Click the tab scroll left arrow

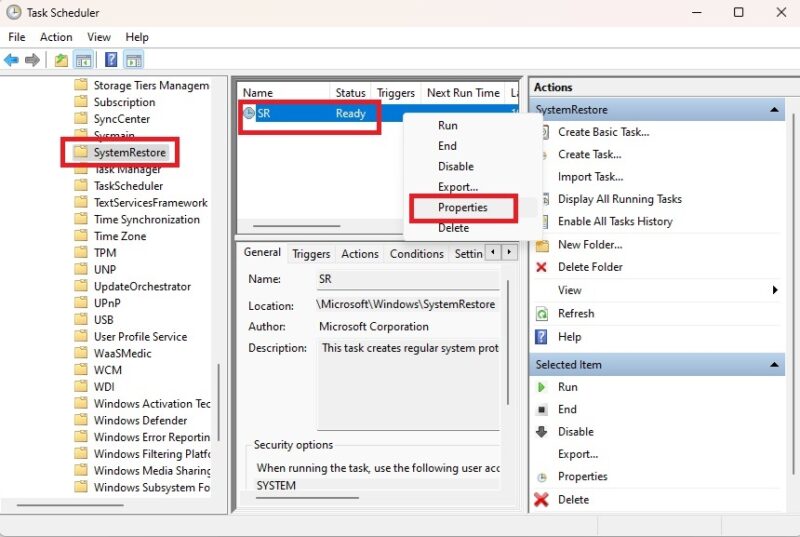click(493, 252)
